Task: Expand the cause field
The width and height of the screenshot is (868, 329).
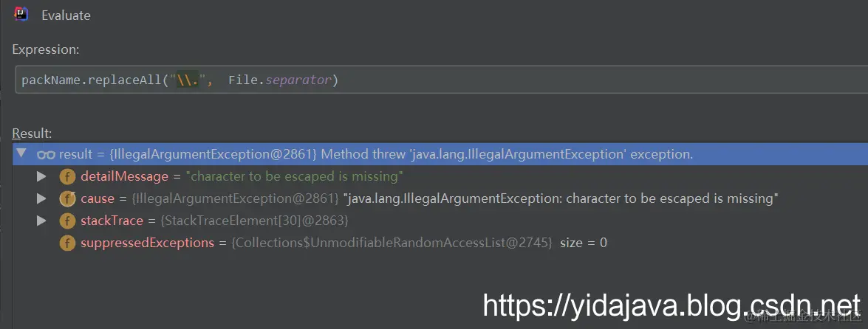Action: pyautogui.click(x=41, y=198)
